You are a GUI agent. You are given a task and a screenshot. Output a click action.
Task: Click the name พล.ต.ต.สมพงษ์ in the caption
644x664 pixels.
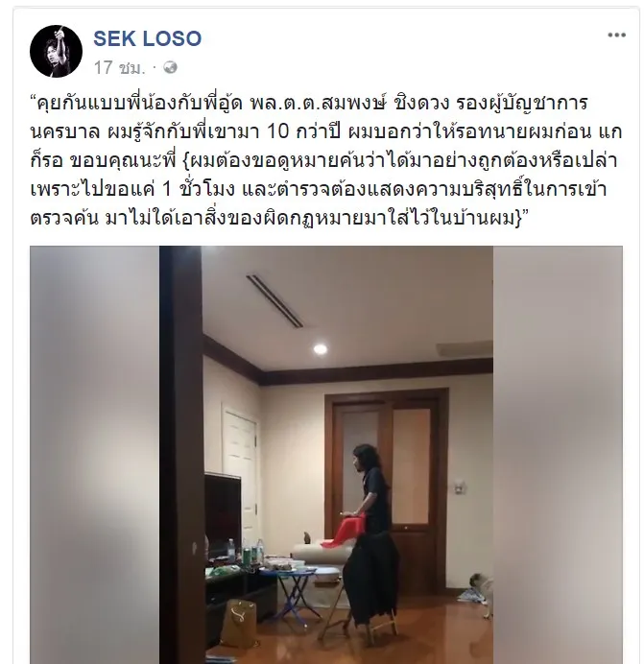click(x=318, y=104)
